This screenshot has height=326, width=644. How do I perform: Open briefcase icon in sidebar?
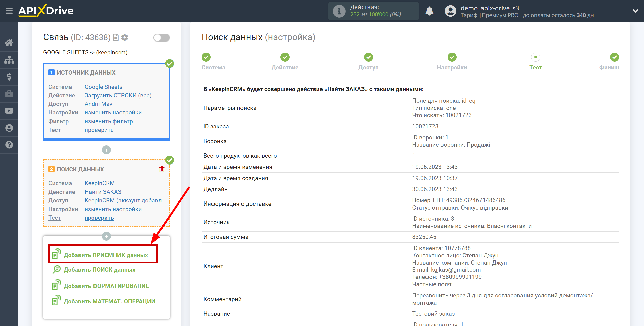9,94
